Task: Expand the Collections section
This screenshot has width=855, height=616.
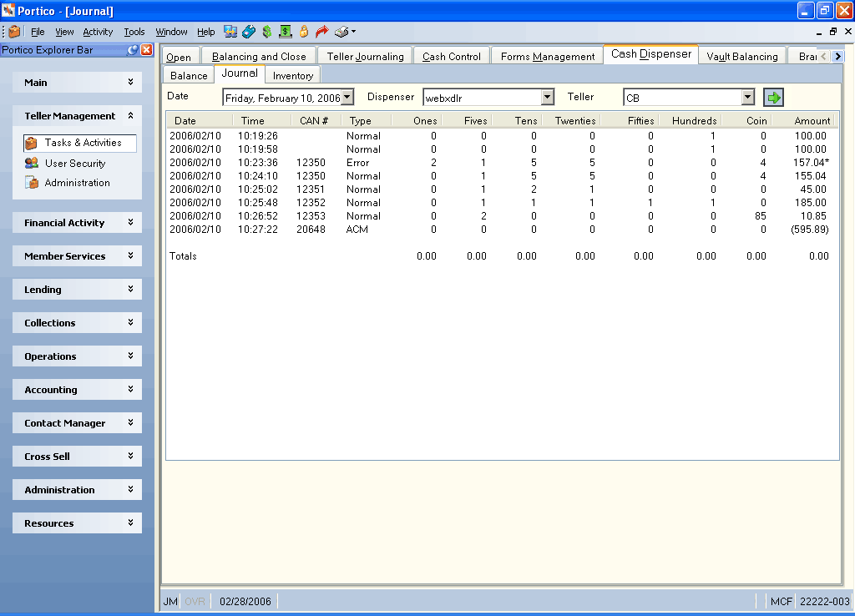Action: pyautogui.click(x=78, y=323)
